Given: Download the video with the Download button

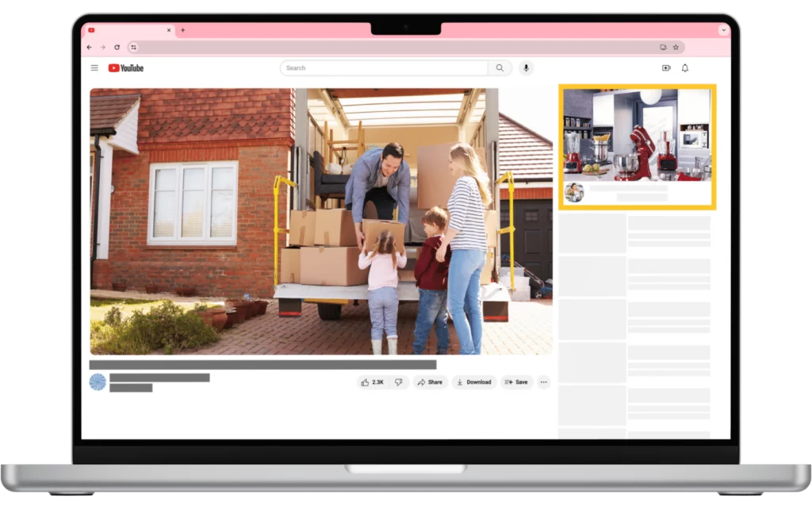Looking at the screenshot, I should point(476,382).
